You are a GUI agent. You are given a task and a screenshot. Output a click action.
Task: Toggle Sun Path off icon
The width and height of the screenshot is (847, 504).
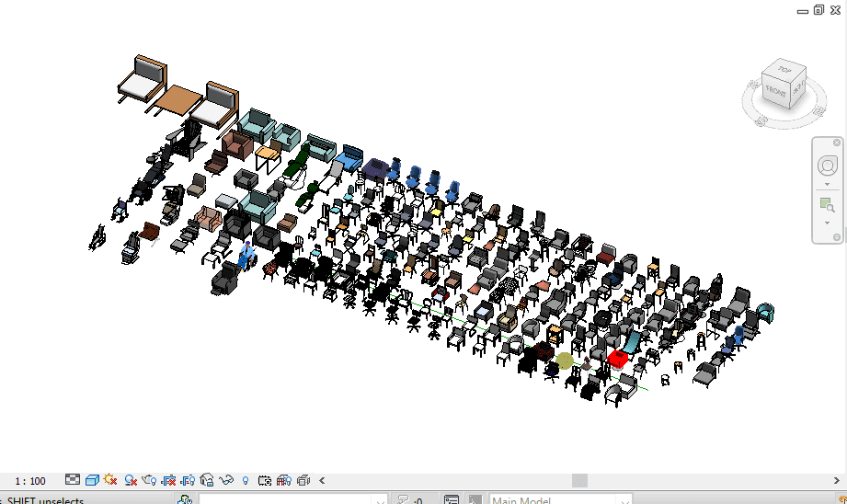111,480
